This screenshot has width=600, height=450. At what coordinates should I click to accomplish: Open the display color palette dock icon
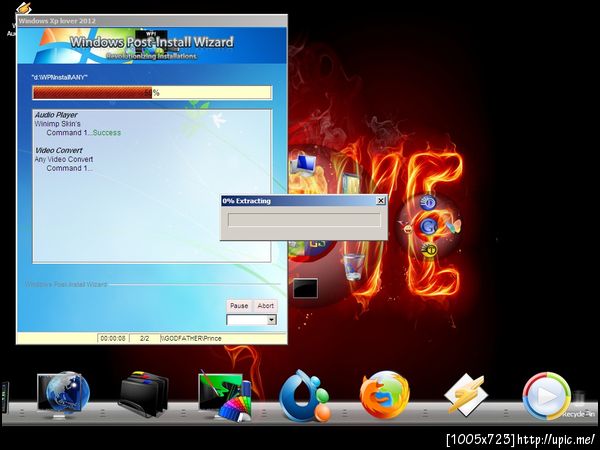(x=225, y=396)
